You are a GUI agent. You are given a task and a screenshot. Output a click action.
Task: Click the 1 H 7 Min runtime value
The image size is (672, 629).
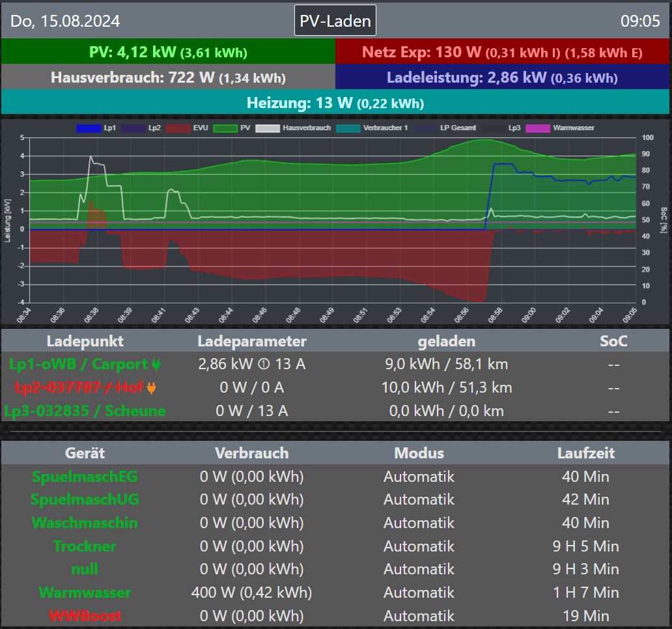click(x=586, y=593)
